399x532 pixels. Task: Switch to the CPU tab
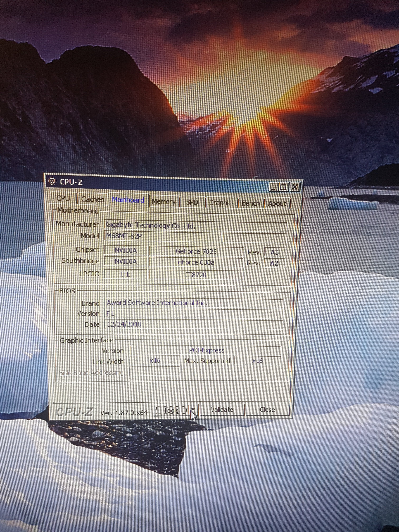point(63,198)
